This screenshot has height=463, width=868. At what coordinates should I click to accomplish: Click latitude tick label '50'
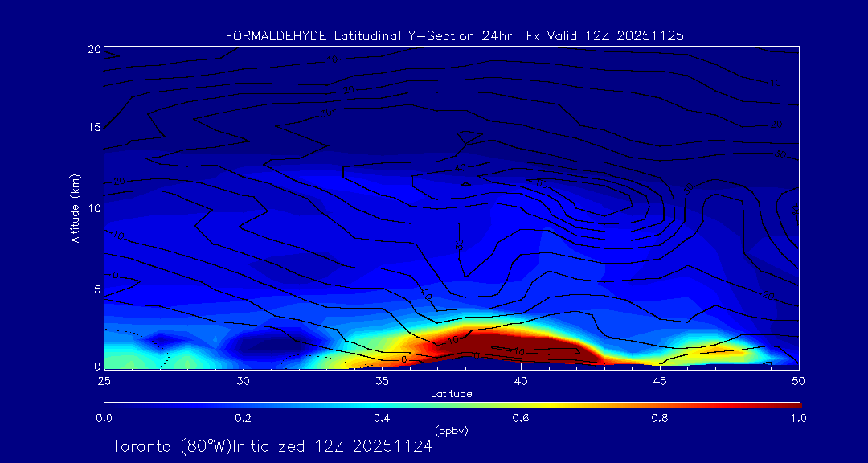tap(799, 380)
